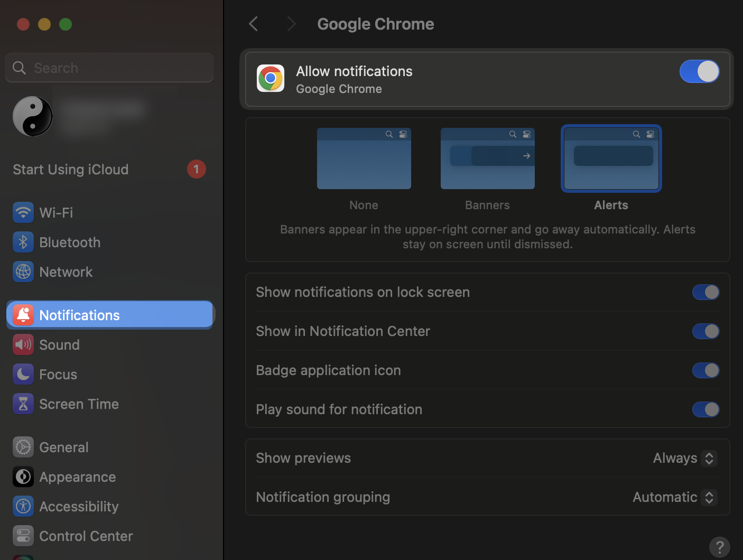The width and height of the screenshot is (743, 560).
Task: Click the Bluetooth icon in sidebar
Action: (x=23, y=242)
